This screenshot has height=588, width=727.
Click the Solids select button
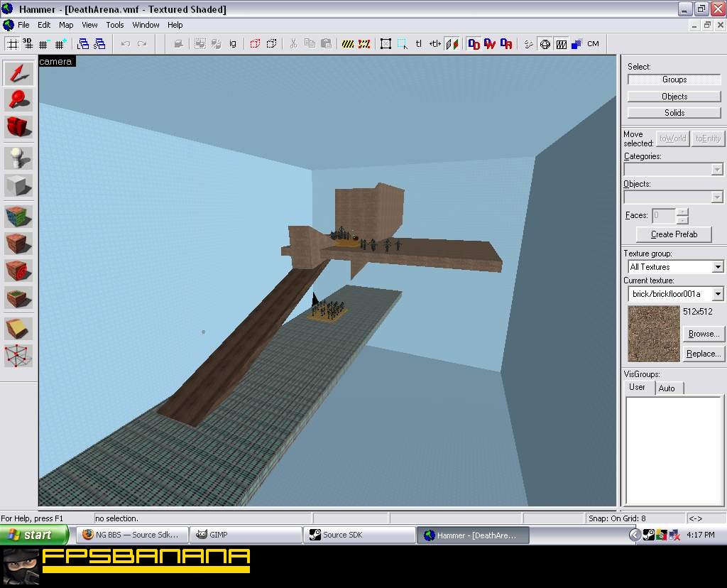[x=674, y=113]
